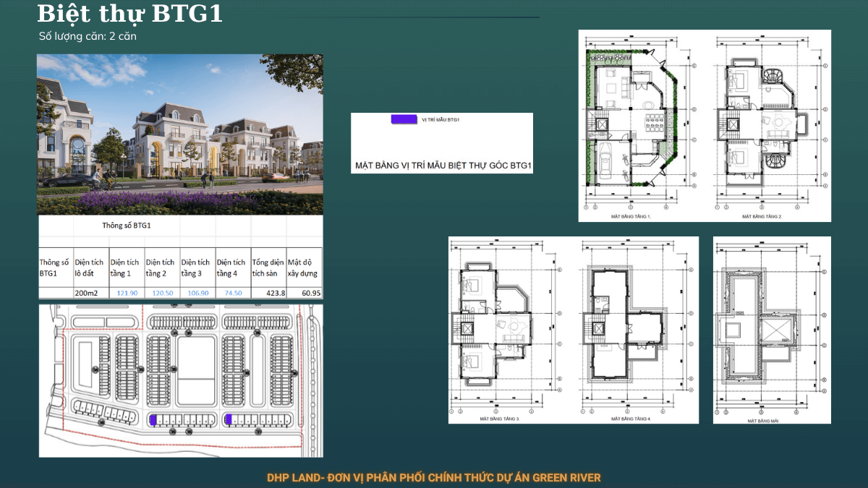The height and width of the screenshot is (488, 868).
Task: Open the Mặt bằng mái roof plan
Action: pyautogui.click(x=772, y=328)
